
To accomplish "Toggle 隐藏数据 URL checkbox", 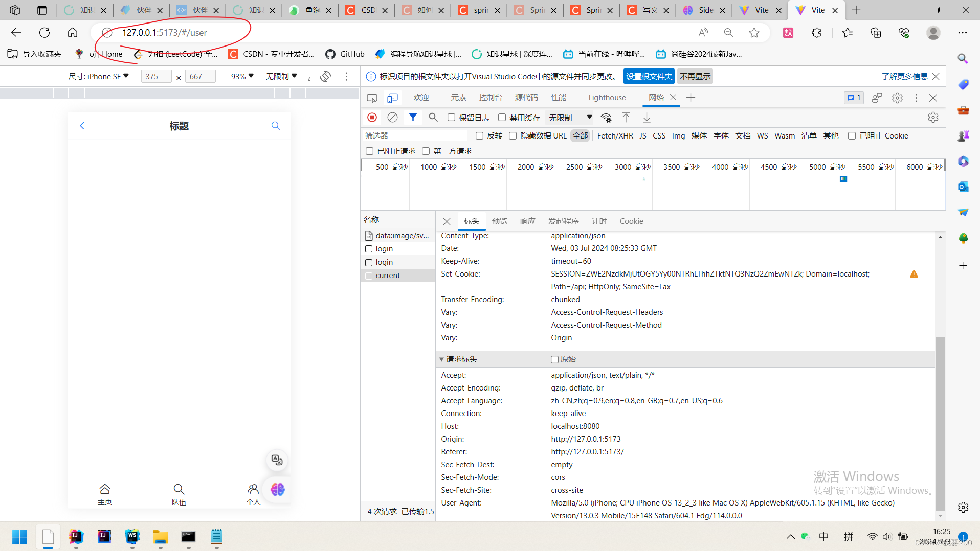I will [x=513, y=136].
